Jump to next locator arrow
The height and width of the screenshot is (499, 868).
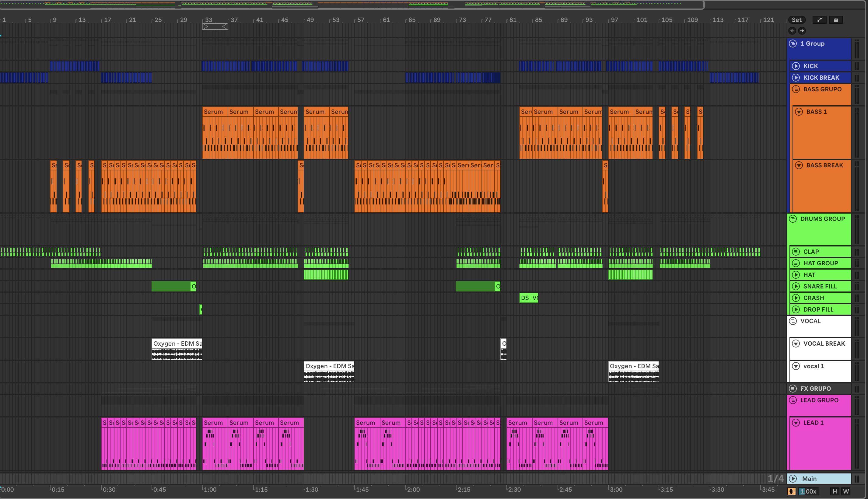[x=802, y=31]
